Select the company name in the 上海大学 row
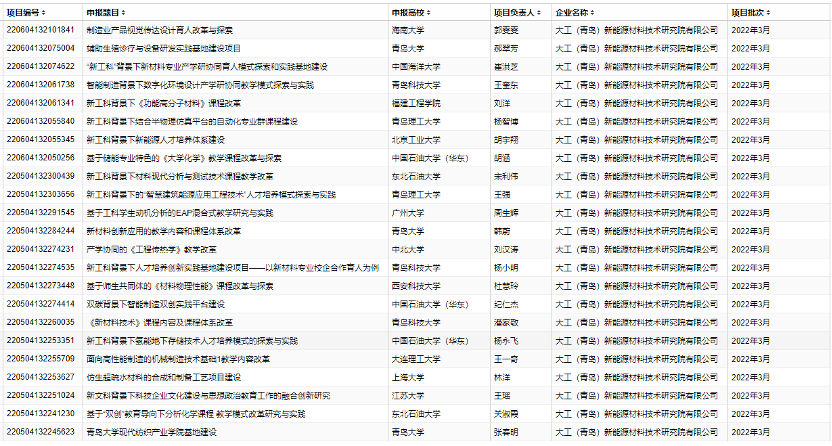This screenshot has height=446, width=832. point(636,378)
